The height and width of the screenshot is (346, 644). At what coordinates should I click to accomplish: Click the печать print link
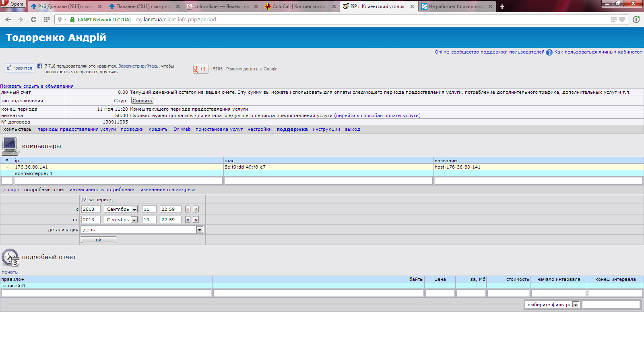10,272
